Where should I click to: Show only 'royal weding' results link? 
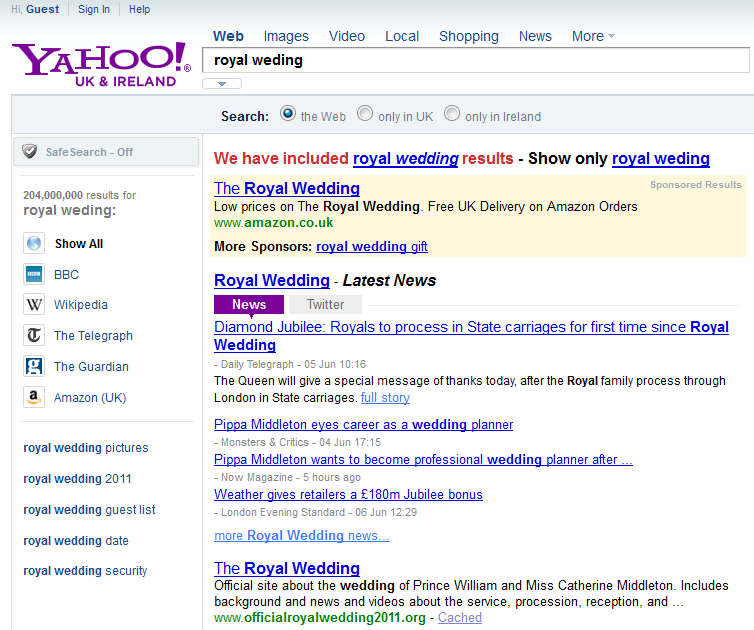[661, 158]
